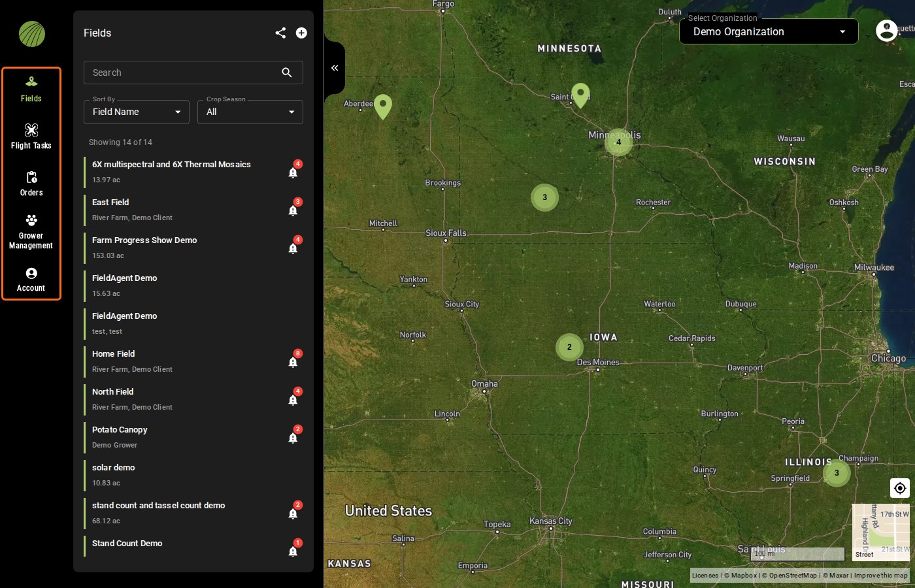
Task: Click the map pin near Saint Cloud
Action: click(580, 95)
